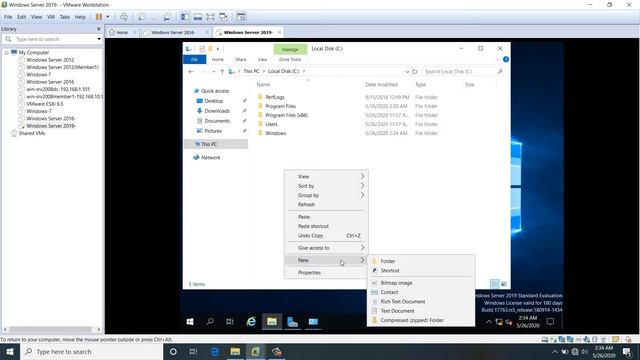Select Shared VMs in the Library

[x=31, y=133]
